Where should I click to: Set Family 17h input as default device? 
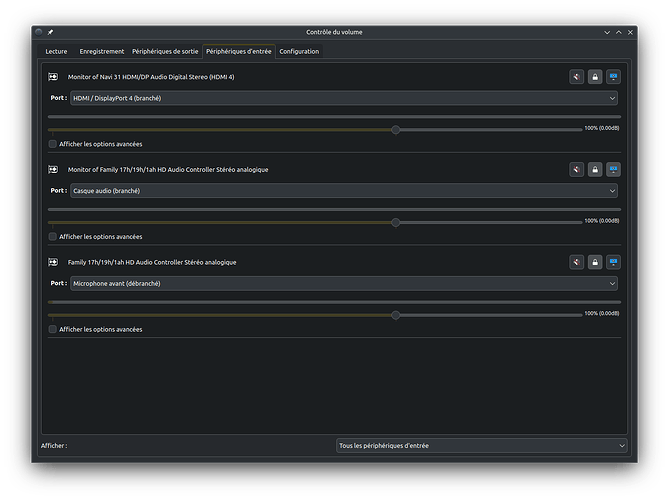pos(613,262)
